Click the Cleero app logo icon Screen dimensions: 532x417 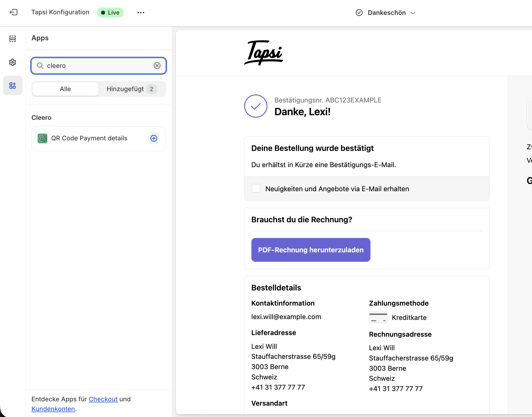click(42, 138)
